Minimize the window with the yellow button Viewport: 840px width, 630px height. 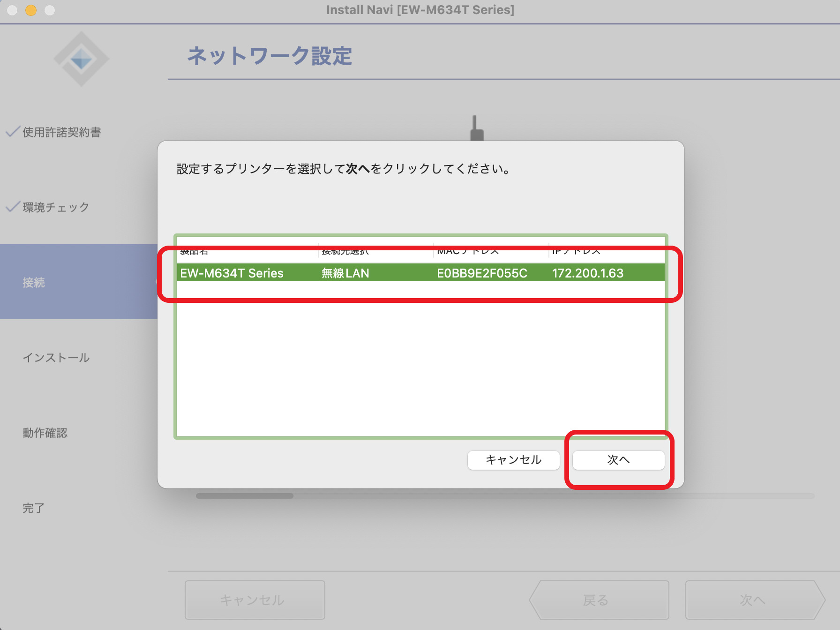click(31, 10)
